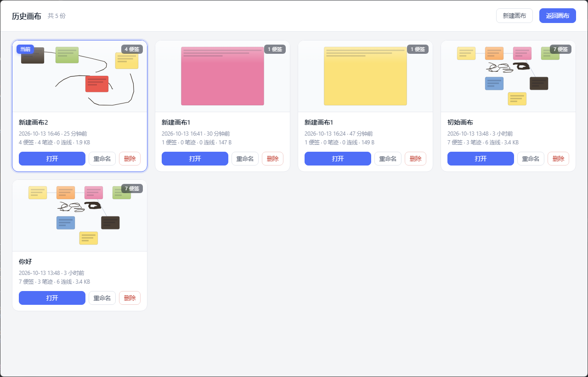Screen dimensions: 588x377
Task: Click the 新建画布 button in the header
Action: point(514,16)
